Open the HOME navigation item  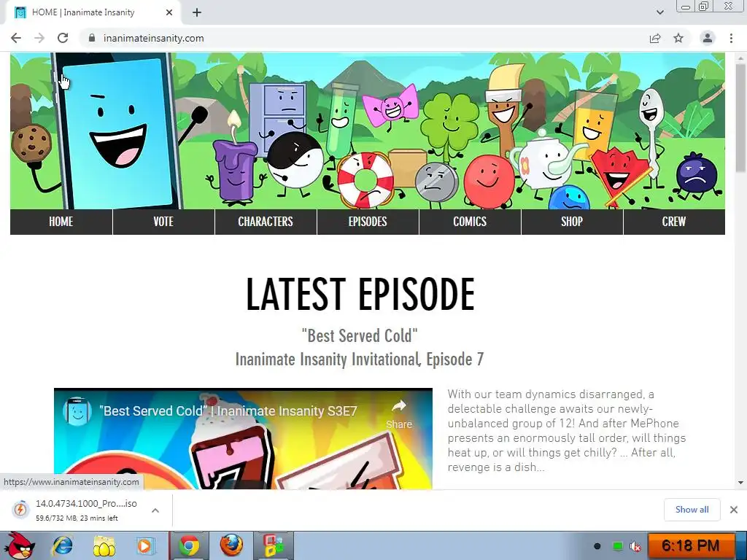coord(61,222)
